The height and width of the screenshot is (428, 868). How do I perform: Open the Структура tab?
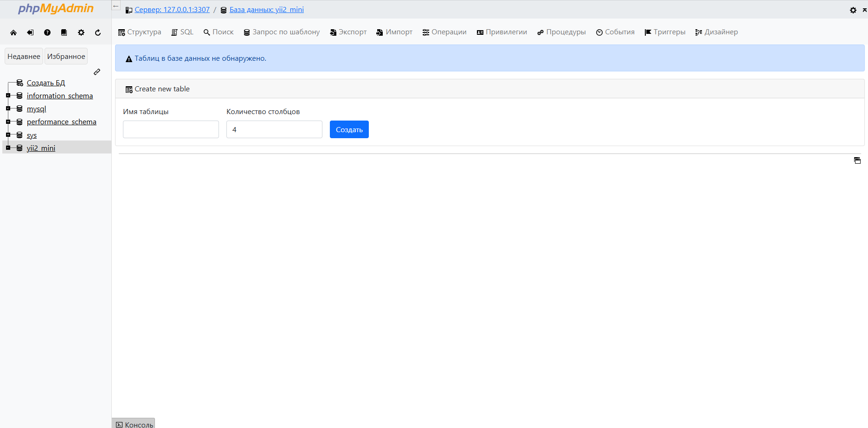point(140,32)
